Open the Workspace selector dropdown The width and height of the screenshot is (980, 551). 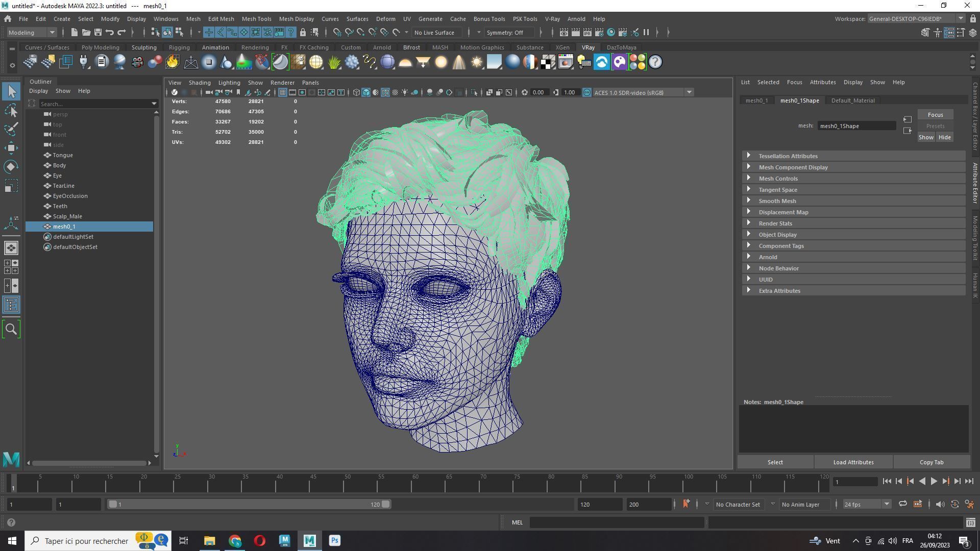point(916,19)
